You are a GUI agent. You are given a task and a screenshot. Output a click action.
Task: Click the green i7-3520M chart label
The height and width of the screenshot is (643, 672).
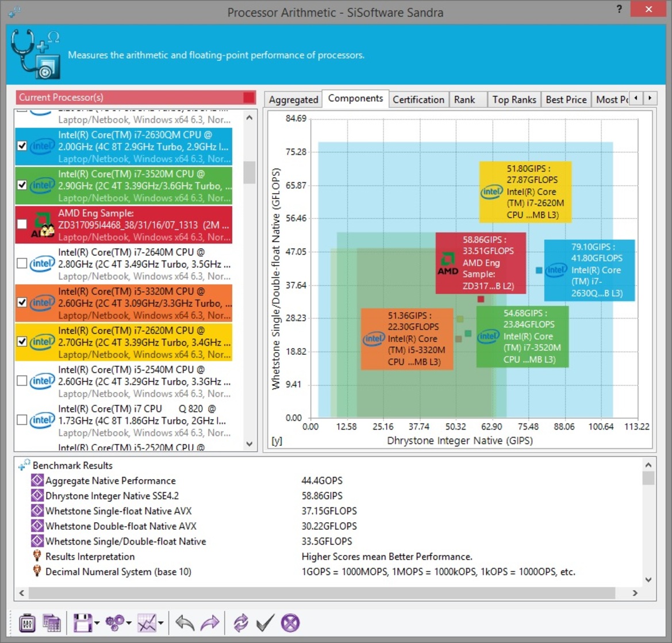coord(523,336)
